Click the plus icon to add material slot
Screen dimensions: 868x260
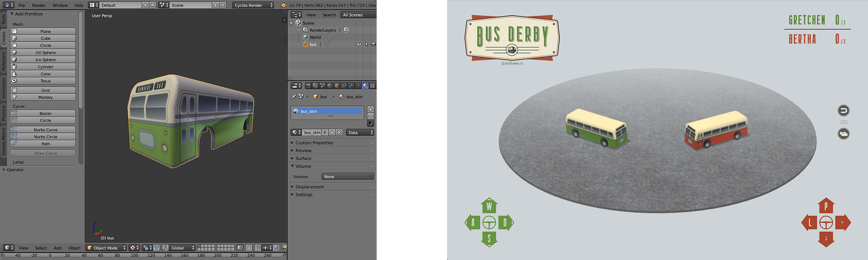[x=371, y=109]
